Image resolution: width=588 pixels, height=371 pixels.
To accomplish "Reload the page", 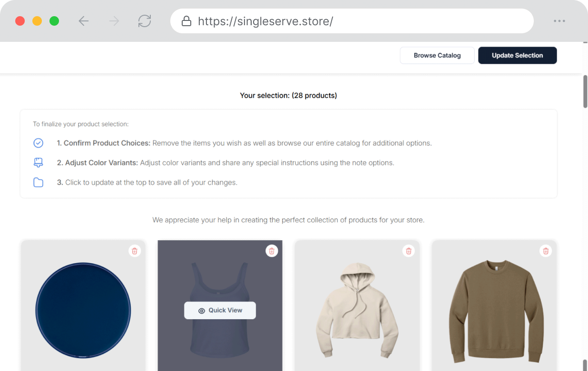I will pos(145,21).
